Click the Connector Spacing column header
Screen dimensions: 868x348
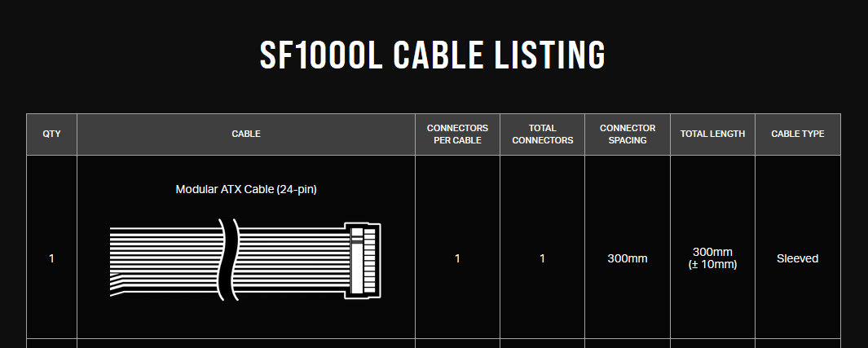click(628, 134)
